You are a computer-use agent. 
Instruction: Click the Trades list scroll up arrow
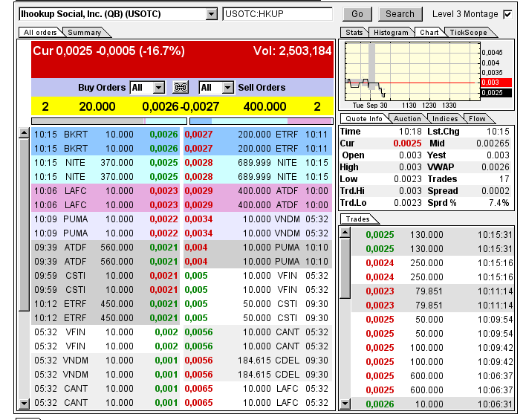345,233
